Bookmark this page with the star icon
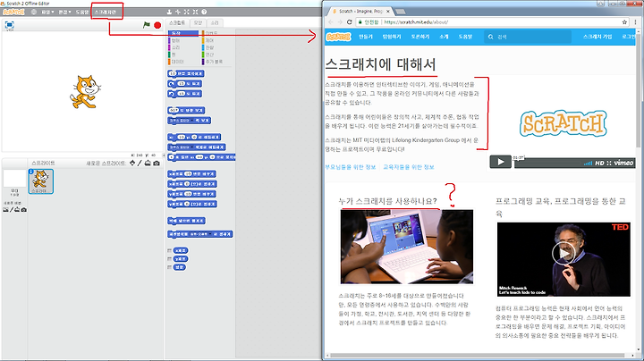This screenshot has width=644, height=361. point(624,21)
